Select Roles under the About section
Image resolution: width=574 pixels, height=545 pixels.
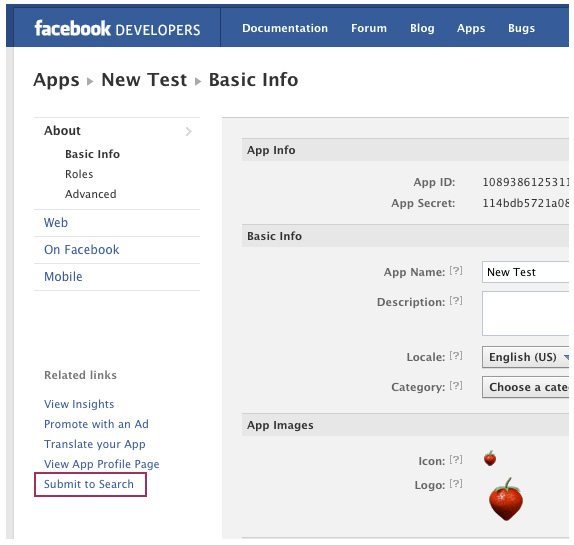(79, 174)
